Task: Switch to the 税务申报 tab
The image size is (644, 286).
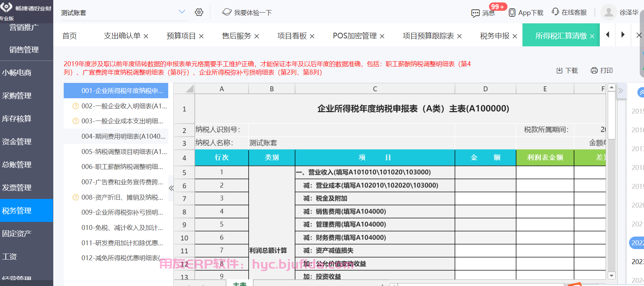Action: point(495,36)
